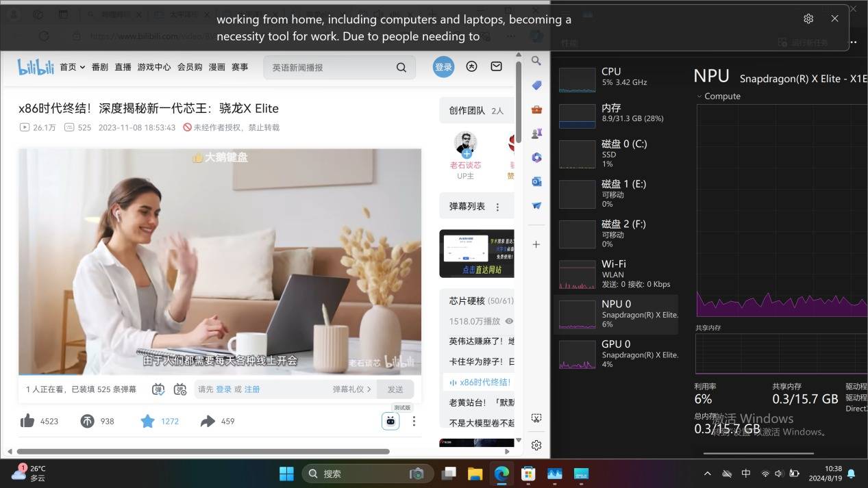Open the 赛事 navigation item
The width and height of the screenshot is (868, 488).
pos(240,67)
